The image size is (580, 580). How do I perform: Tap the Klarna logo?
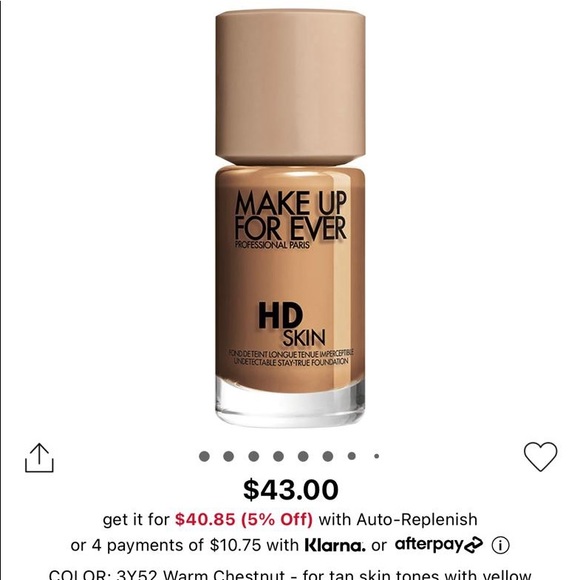335,546
